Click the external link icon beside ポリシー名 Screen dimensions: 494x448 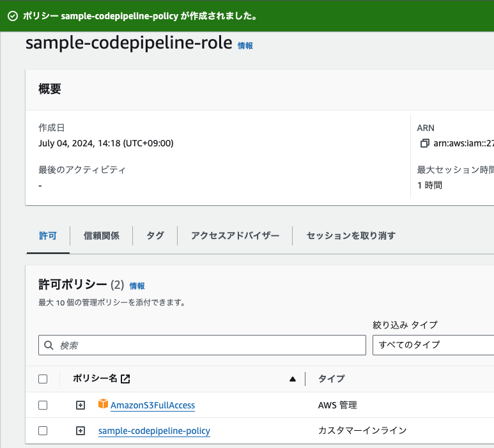pos(125,379)
